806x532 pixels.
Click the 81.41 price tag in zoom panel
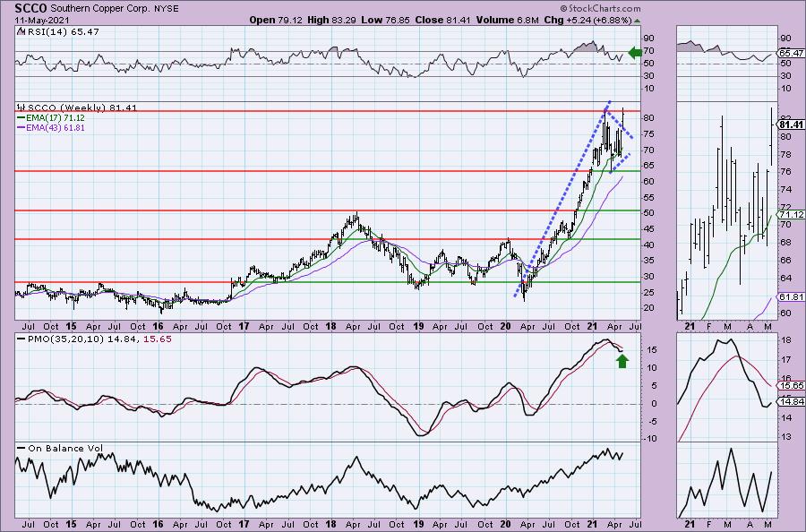[791, 124]
